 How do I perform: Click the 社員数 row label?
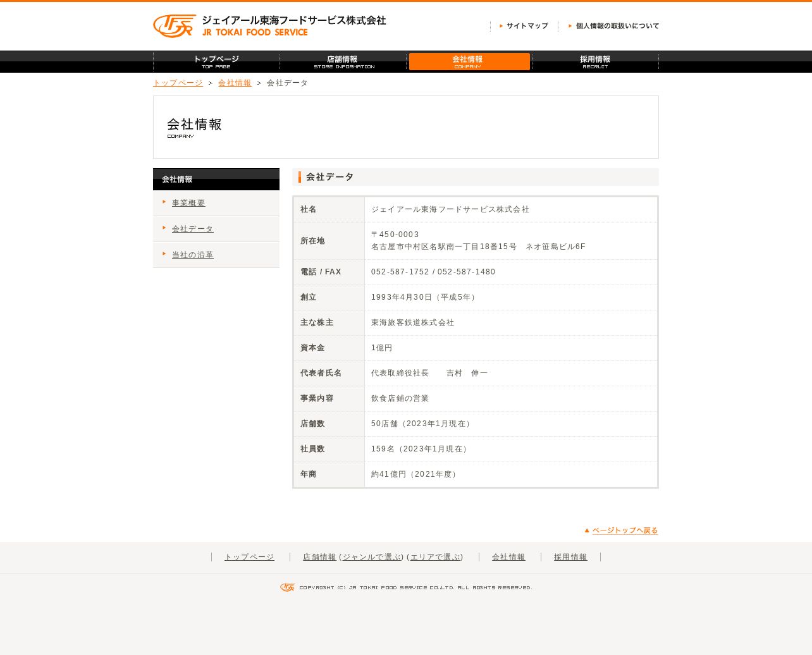(x=312, y=449)
